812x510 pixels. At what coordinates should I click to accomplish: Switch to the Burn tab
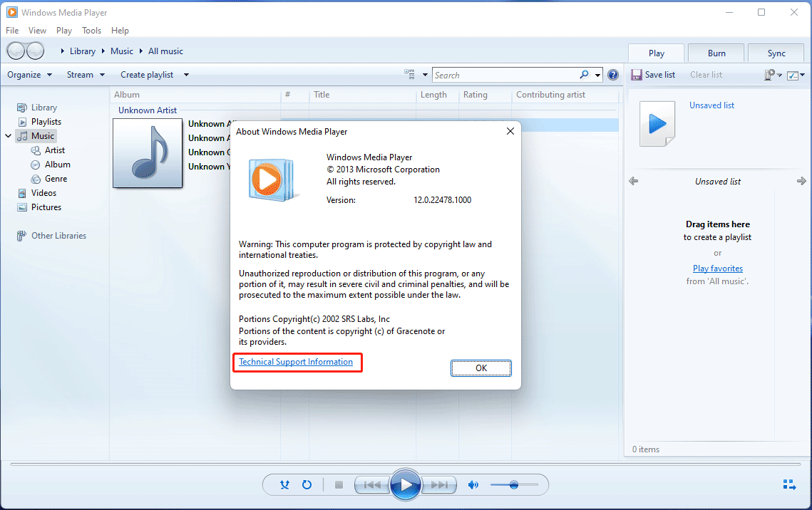[x=716, y=53]
